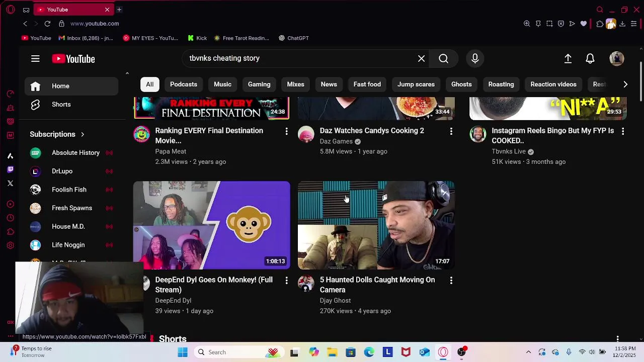The image size is (644, 362).
Task: Open Life Noggin subscription channel
Action: (x=71, y=245)
